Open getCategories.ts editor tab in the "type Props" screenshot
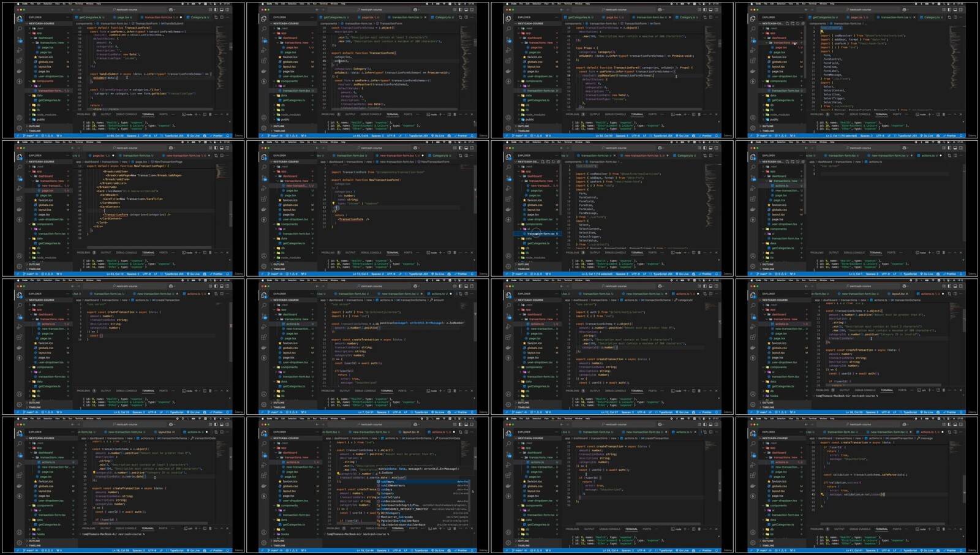The height and width of the screenshot is (555, 980). pos(579,17)
